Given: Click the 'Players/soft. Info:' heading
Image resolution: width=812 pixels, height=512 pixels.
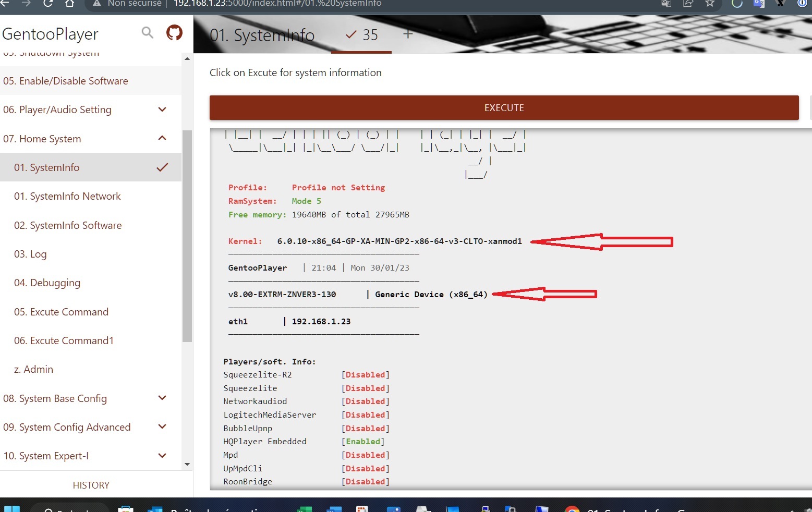Looking at the screenshot, I should click(270, 362).
